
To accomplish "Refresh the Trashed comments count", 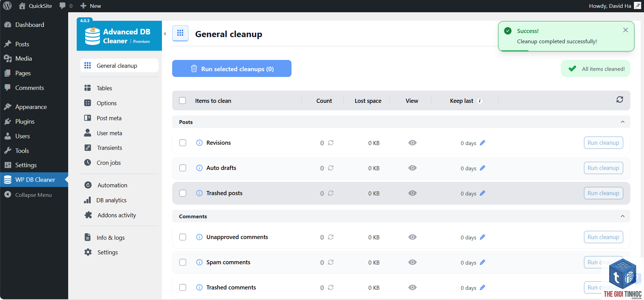I will point(331,287).
